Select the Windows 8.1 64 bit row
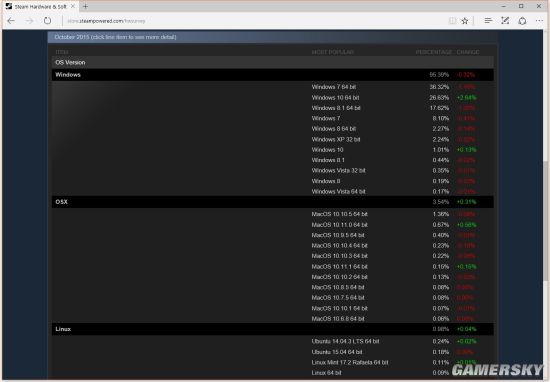Screen dimensions: 550x382 (273, 108)
